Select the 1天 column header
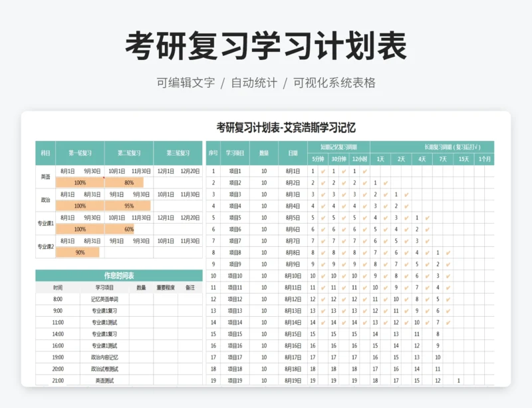Screen dimensions: 532x408 pyautogui.click(x=380, y=159)
